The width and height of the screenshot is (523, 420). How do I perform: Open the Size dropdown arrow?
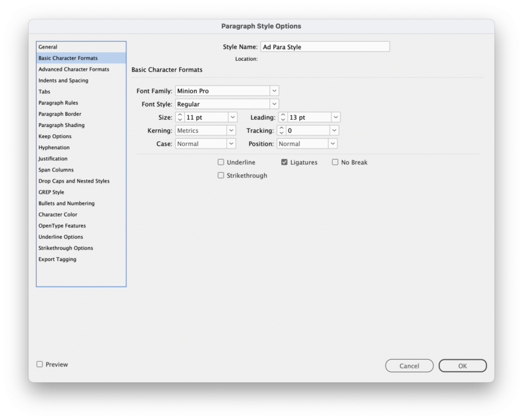point(233,117)
